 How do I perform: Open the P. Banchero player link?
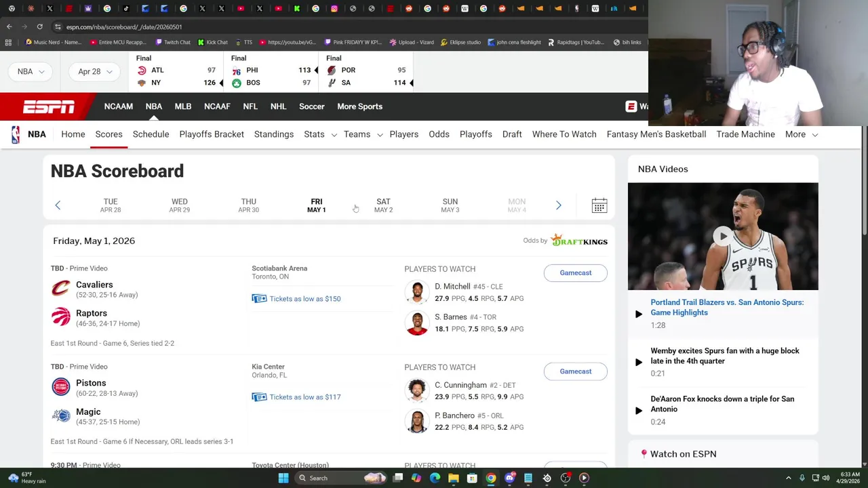(x=454, y=415)
